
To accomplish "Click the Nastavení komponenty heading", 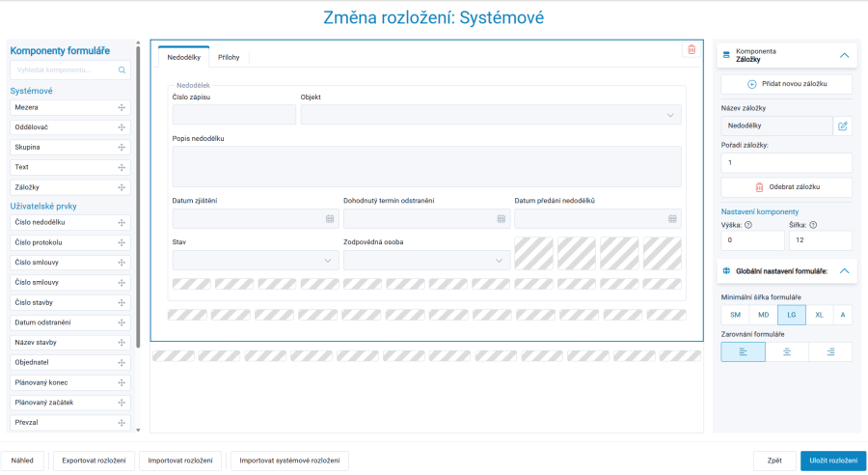I will [760, 211].
